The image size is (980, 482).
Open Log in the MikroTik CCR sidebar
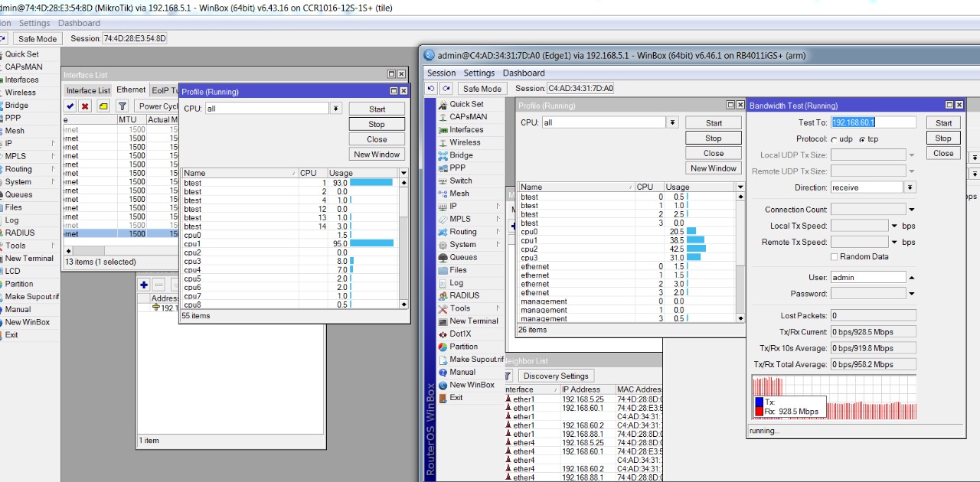coord(12,220)
